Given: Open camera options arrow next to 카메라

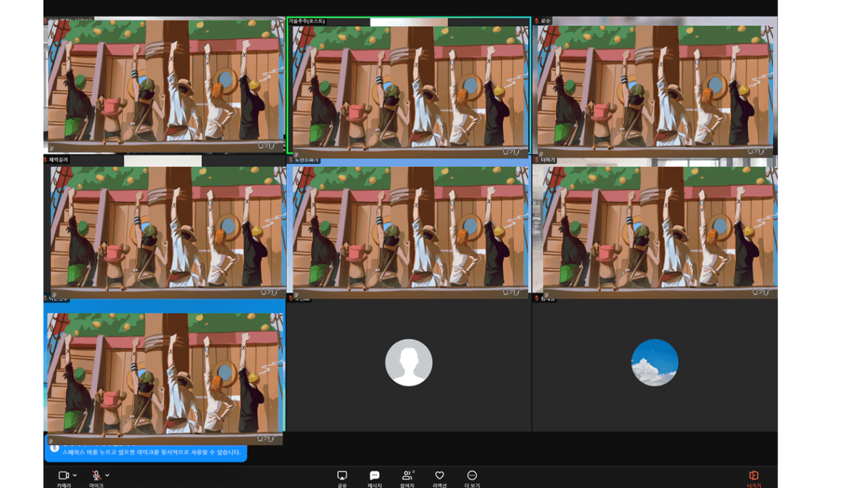Looking at the screenshot, I should tap(75, 475).
